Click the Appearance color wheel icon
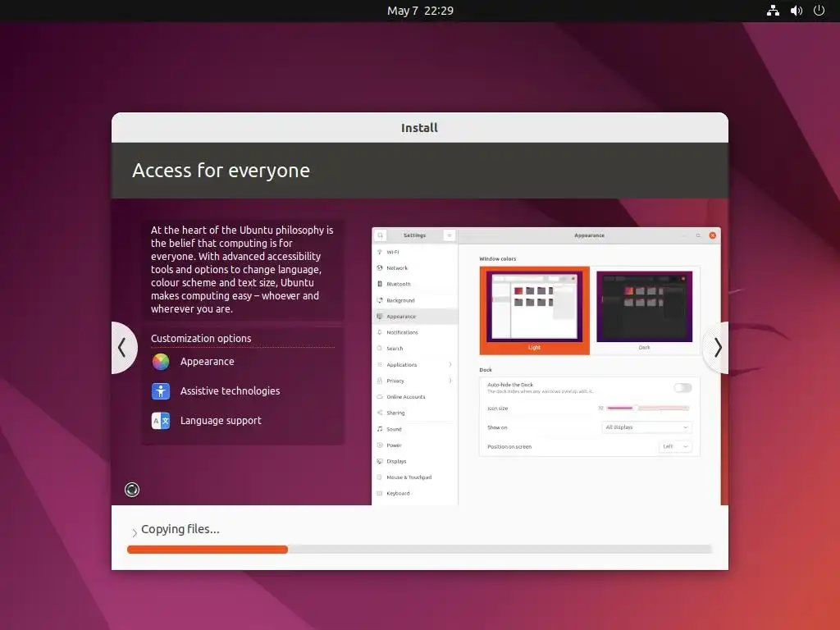Viewport: 840px width, 630px height. (161, 362)
